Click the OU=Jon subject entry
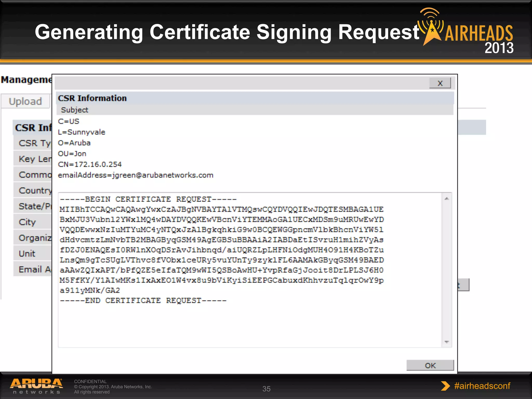This screenshot has height=399, width=532. click(72, 154)
